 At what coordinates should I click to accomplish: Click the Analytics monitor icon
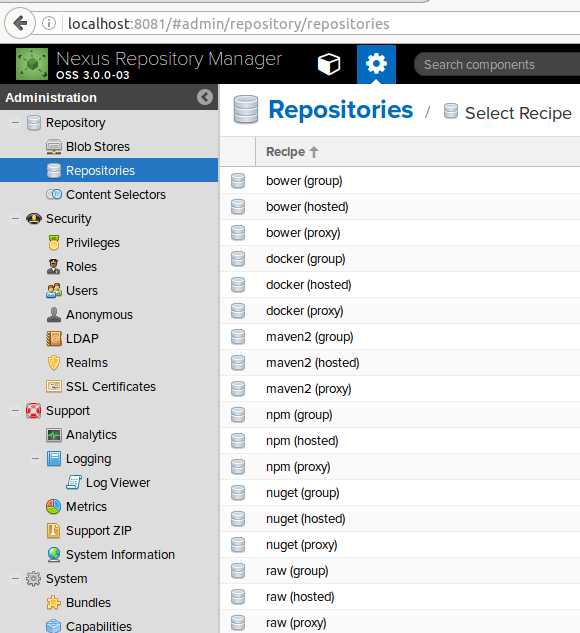[x=54, y=435]
